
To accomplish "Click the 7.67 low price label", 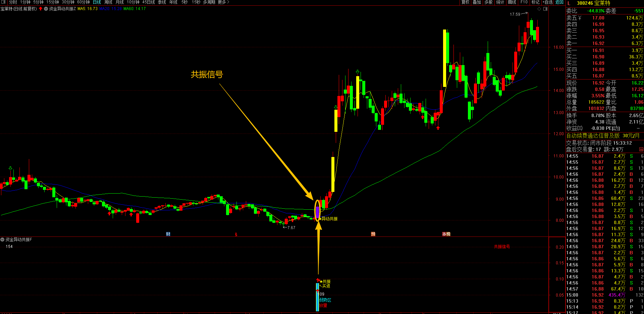I will pyautogui.click(x=291, y=228).
